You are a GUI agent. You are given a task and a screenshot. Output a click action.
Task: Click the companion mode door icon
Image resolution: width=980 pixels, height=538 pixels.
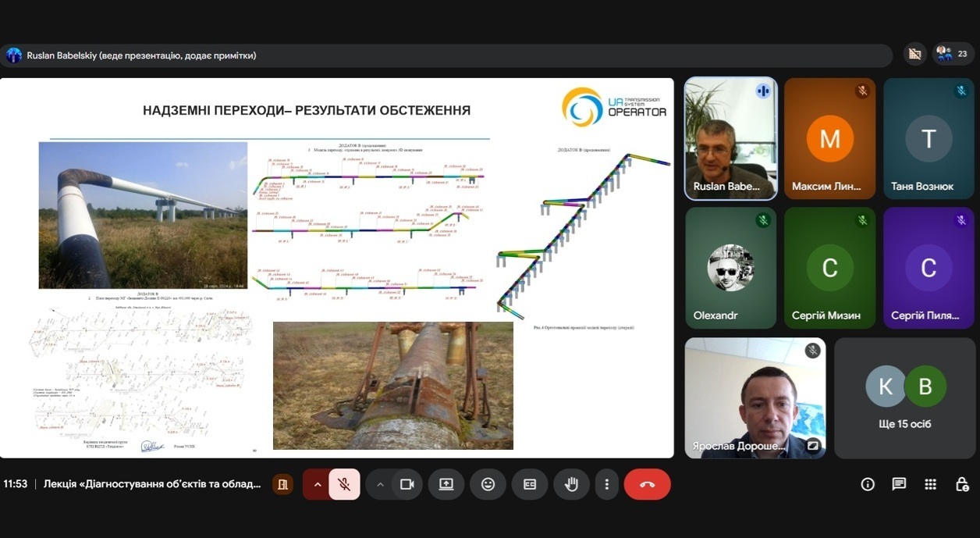pyautogui.click(x=282, y=484)
